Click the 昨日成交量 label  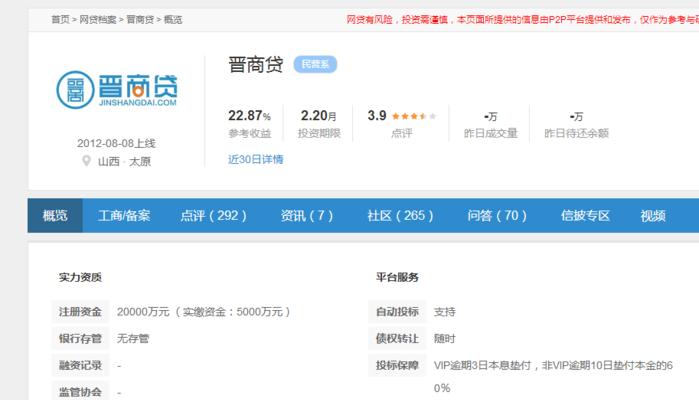click(x=490, y=133)
